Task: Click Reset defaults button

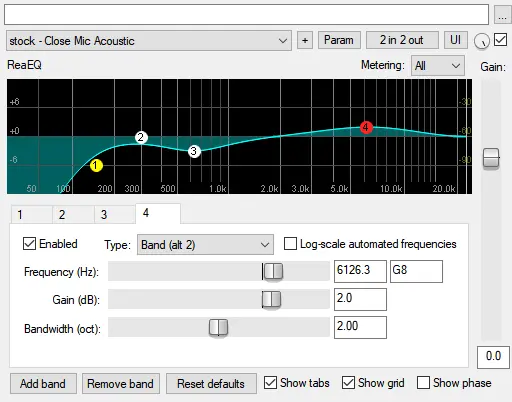Action: coord(211,384)
